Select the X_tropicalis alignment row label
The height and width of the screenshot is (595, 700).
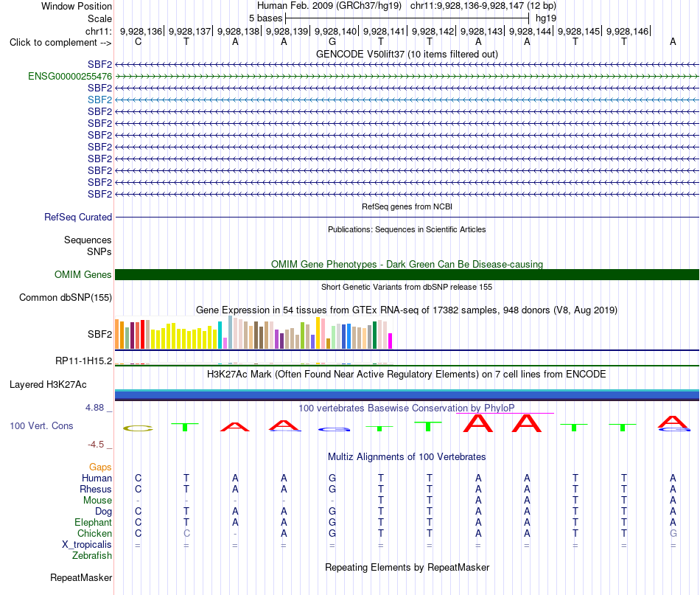[x=87, y=545]
